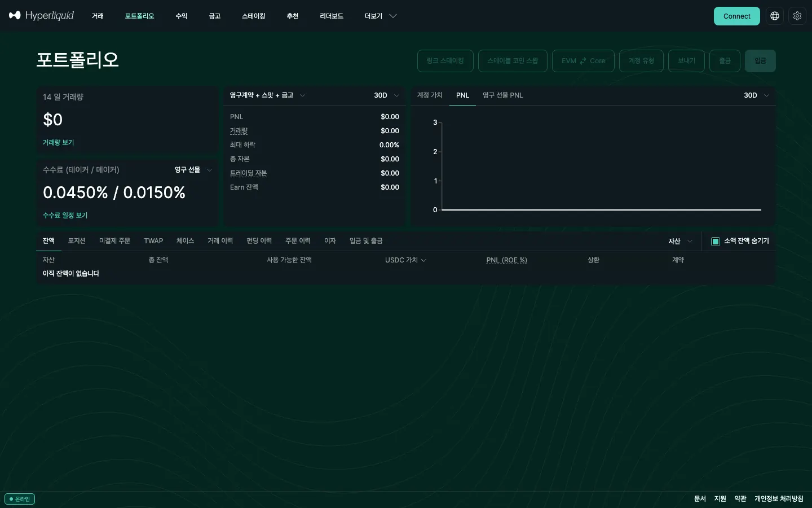Open the 거래량 보기 link
Screen dimensions: 812x508
coord(59,143)
